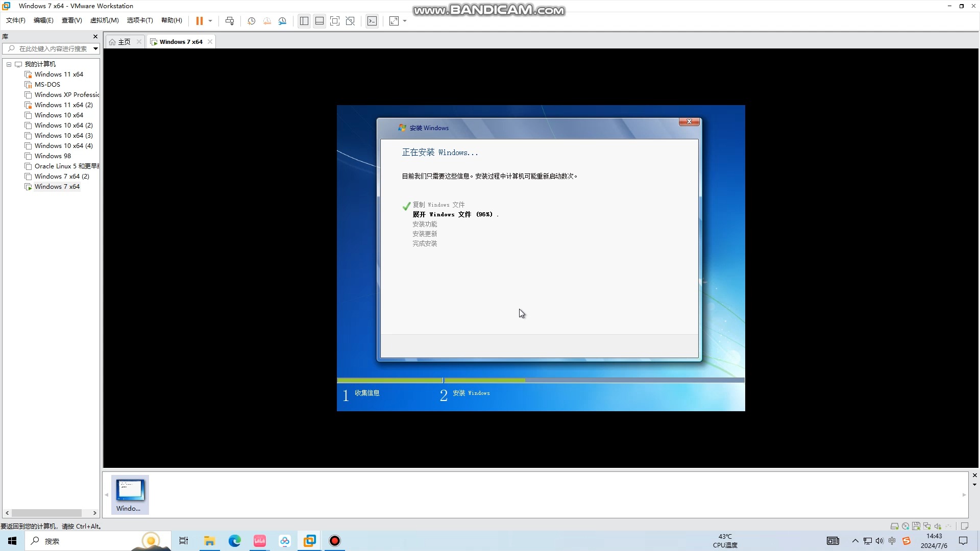Open the 文件(F) menu
Screen dimensions: 980x551
click(16, 20)
